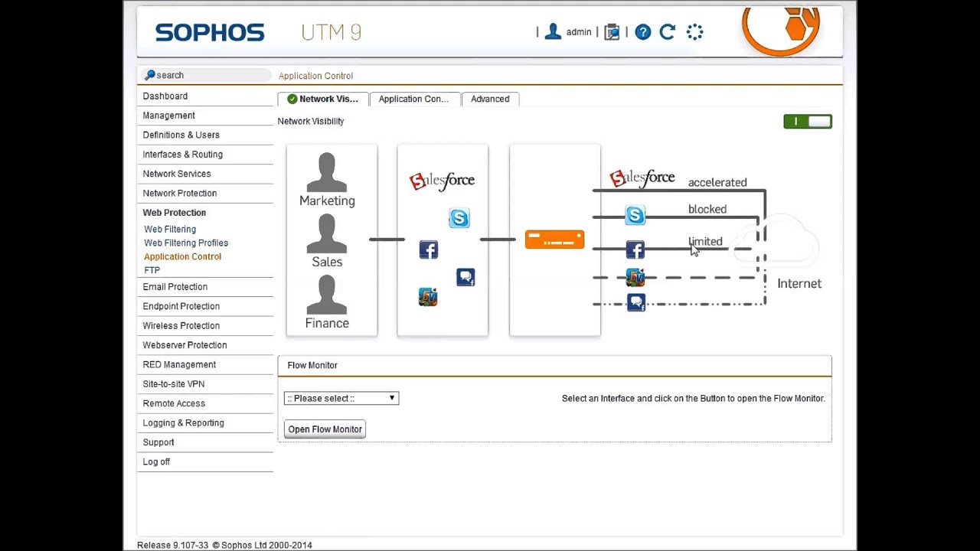The height and width of the screenshot is (551, 980).
Task: Click the game icon in applications panel
Action: pos(428,297)
